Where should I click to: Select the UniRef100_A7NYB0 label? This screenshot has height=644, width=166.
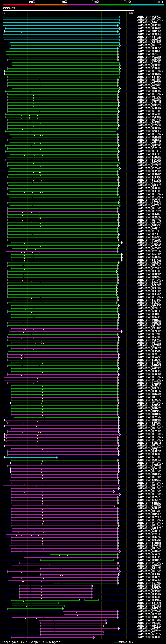pos(149,74)
